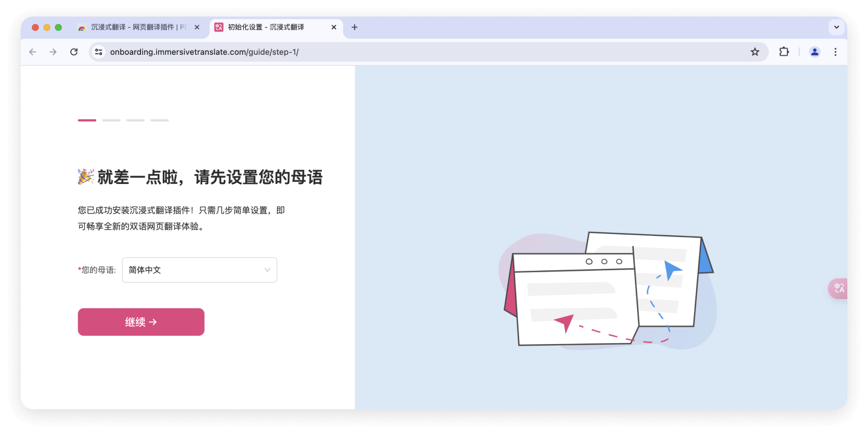The height and width of the screenshot is (434, 868).
Task: Open a new tab with plus button
Action: (x=354, y=27)
